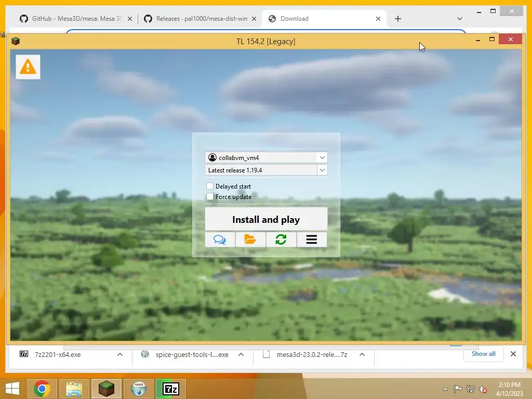Open the game folder button
This screenshot has height=399, width=532.
pos(250,240)
